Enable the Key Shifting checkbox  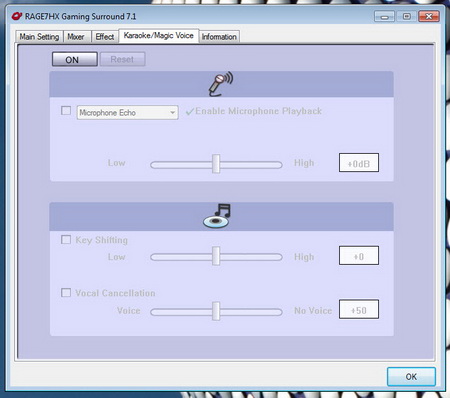[x=66, y=240]
